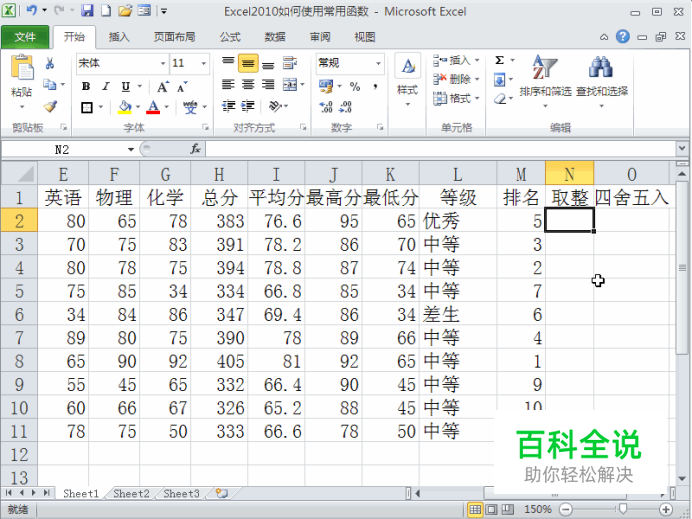The width and height of the screenshot is (692, 519).
Task: Click the formula bar input field
Action: [440, 149]
